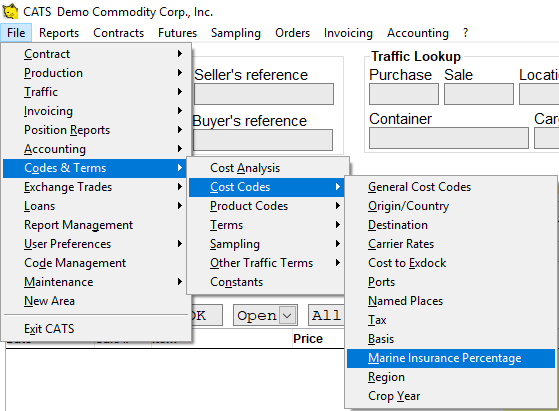559x411 pixels.
Task: Open the Futures menu
Action: click(x=177, y=33)
